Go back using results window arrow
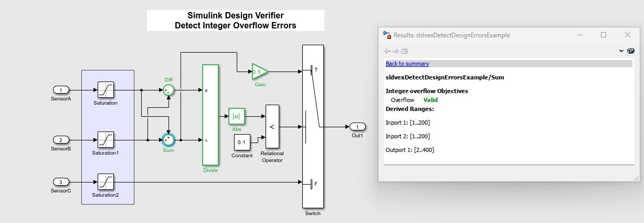The height and width of the screenshot is (223, 644). click(387, 51)
